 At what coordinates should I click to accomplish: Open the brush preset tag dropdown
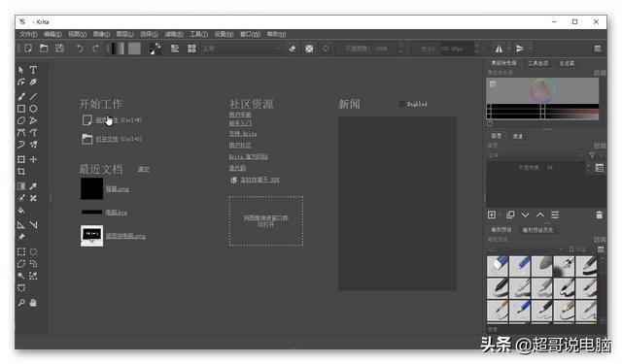pyautogui.click(x=526, y=249)
